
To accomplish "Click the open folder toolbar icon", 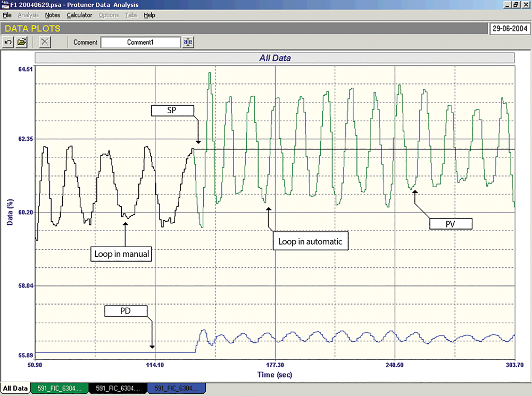I will 22,43.
